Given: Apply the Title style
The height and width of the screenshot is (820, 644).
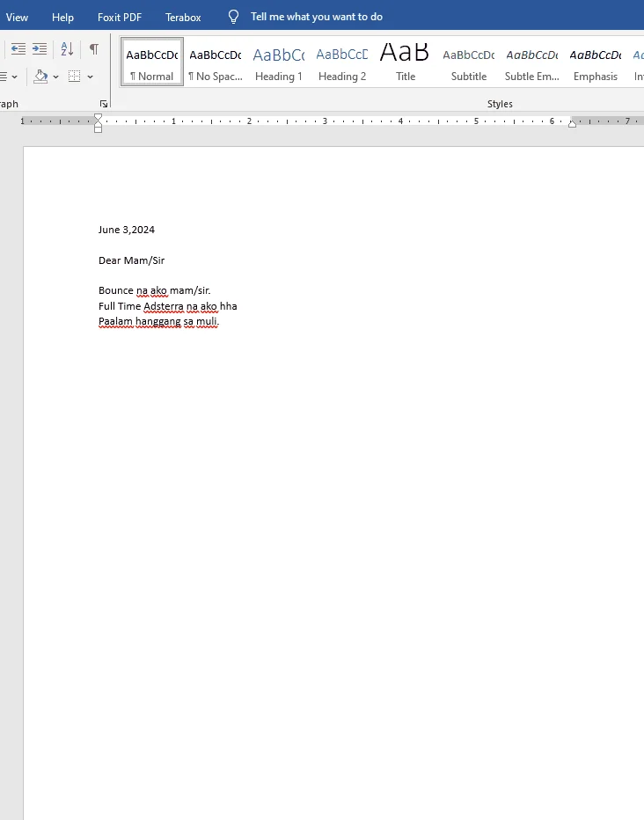Looking at the screenshot, I should pyautogui.click(x=405, y=62).
